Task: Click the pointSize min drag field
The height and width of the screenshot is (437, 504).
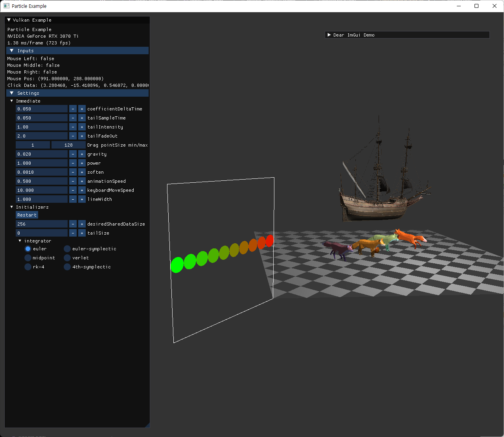Action: (33, 145)
